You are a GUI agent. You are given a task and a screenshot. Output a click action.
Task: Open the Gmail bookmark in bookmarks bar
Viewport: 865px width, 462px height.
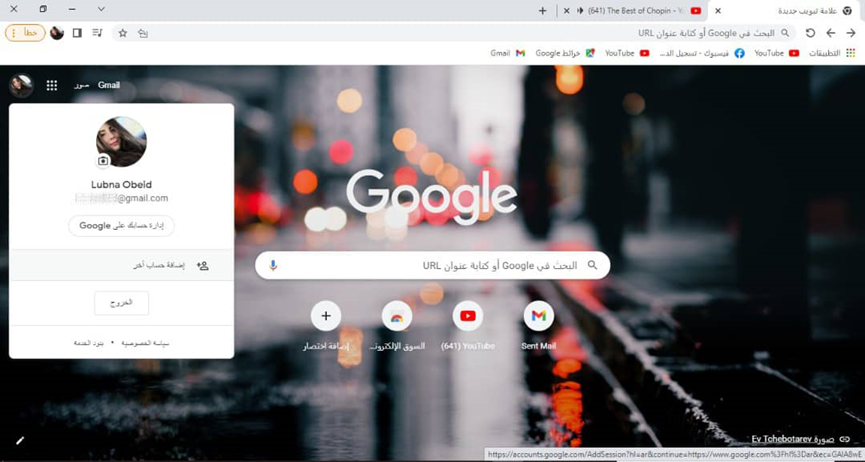(x=508, y=53)
